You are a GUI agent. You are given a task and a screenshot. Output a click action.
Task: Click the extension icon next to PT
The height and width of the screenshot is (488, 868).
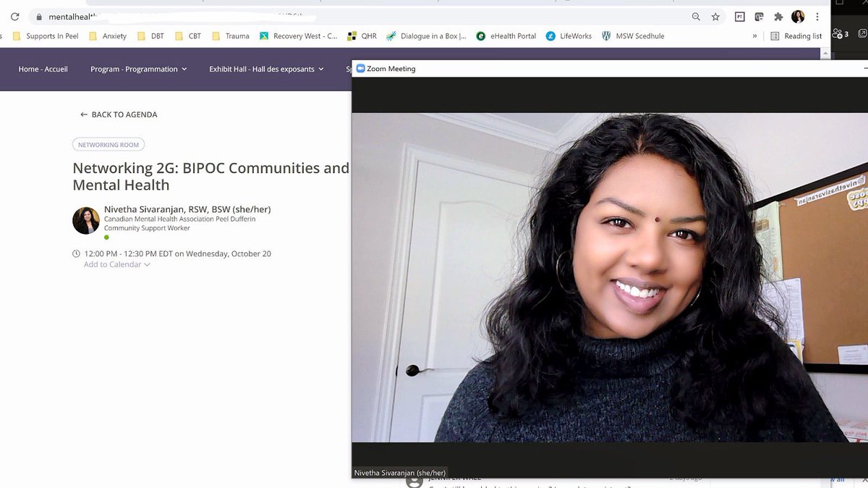coord(759,17)
